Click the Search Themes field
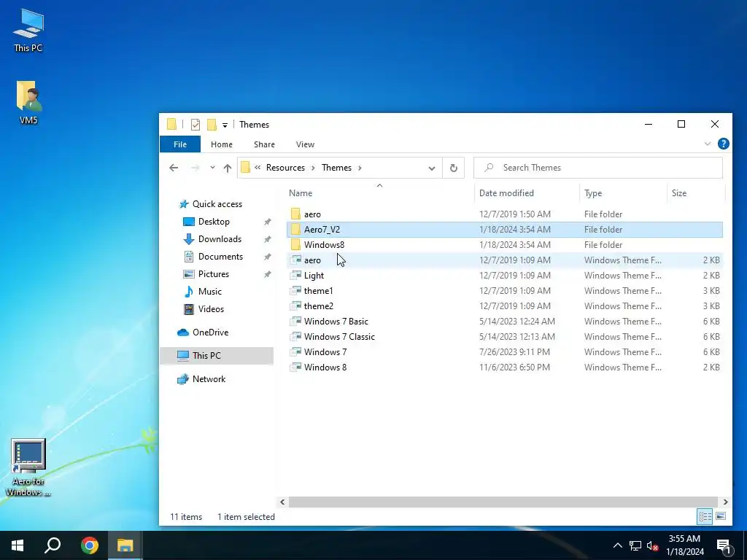 click(598, 168)
